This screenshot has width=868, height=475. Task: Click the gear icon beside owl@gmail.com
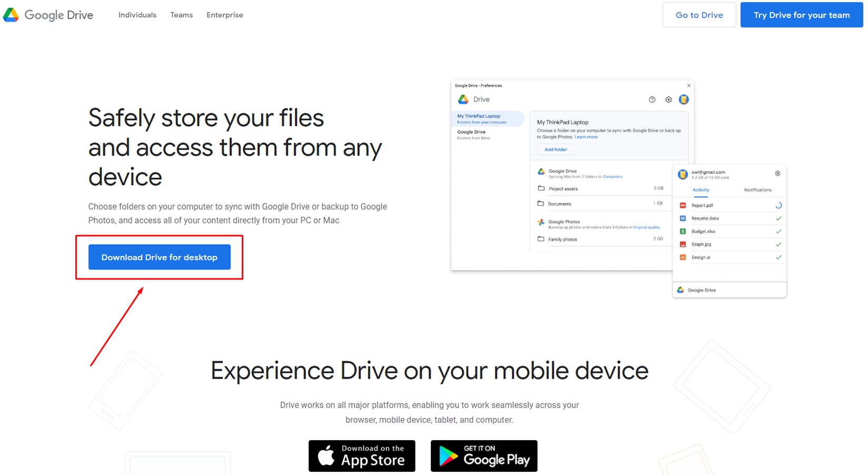[777, 173]
